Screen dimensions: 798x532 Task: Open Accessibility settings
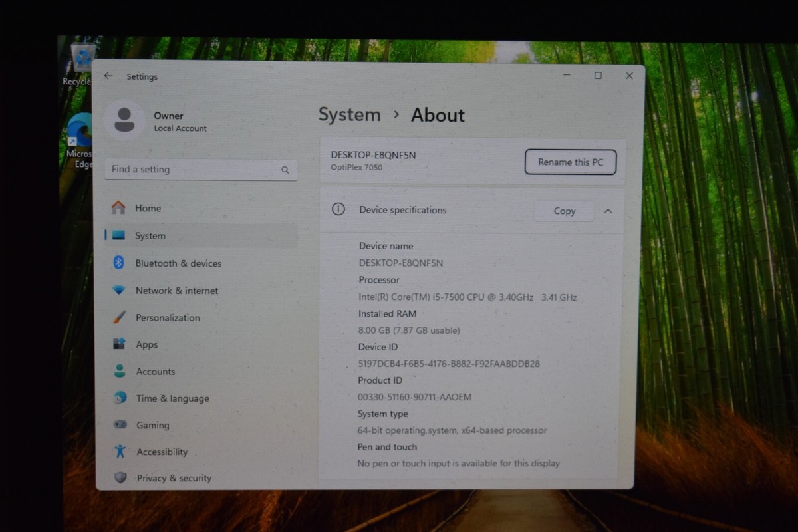click(x=201, y=452)
